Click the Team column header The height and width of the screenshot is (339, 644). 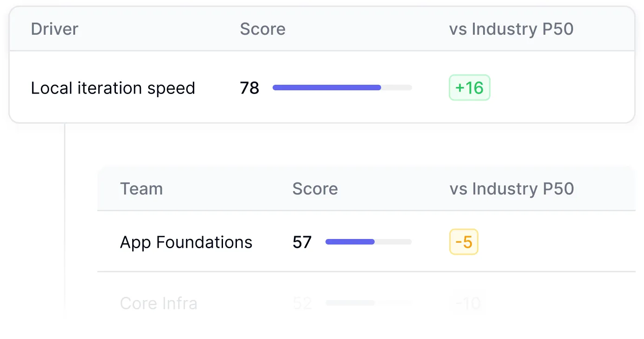pyautogui.click(x=141, y=189)
